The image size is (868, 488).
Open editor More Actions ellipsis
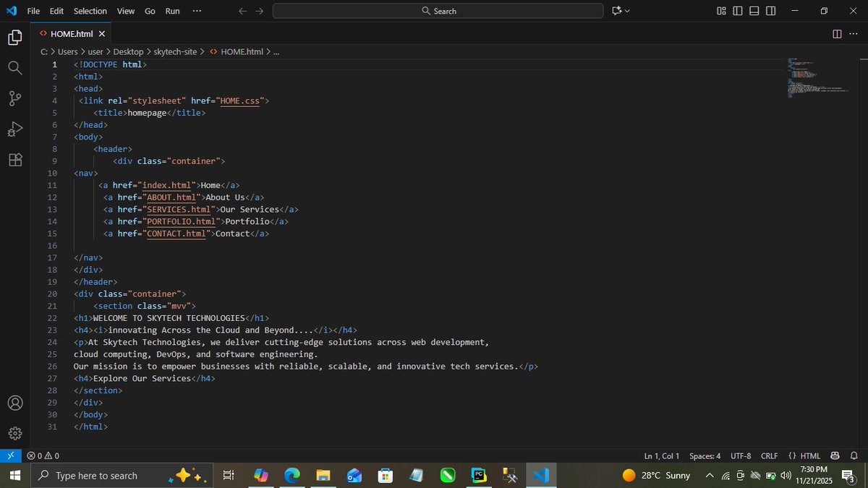pyautogui.click(x=853, y=34)
